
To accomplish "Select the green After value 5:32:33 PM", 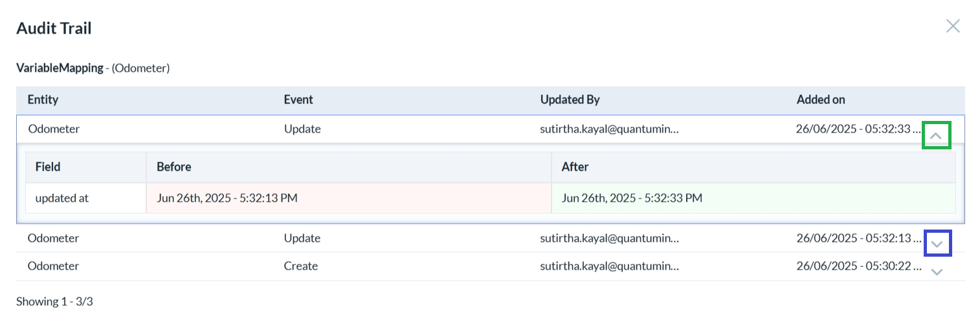I will click(632, 198).
